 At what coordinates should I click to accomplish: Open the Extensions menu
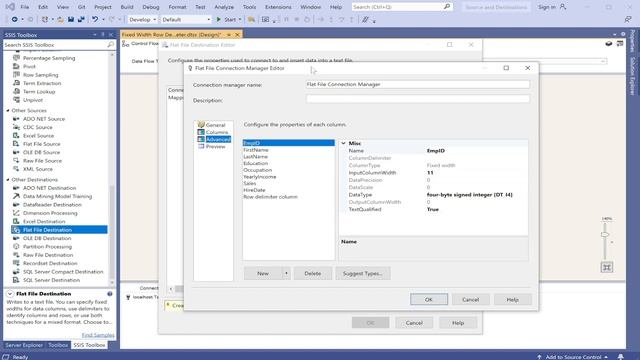tap(278, 7)
